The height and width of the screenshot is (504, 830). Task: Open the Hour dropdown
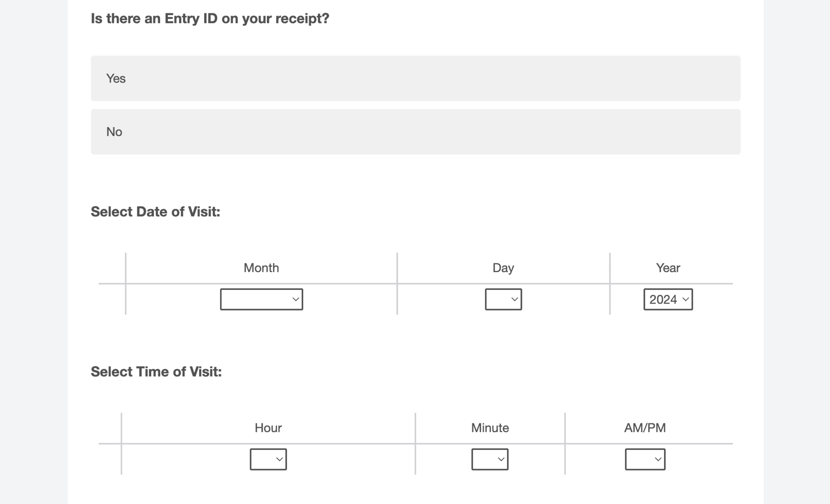(x=268, y=459)
